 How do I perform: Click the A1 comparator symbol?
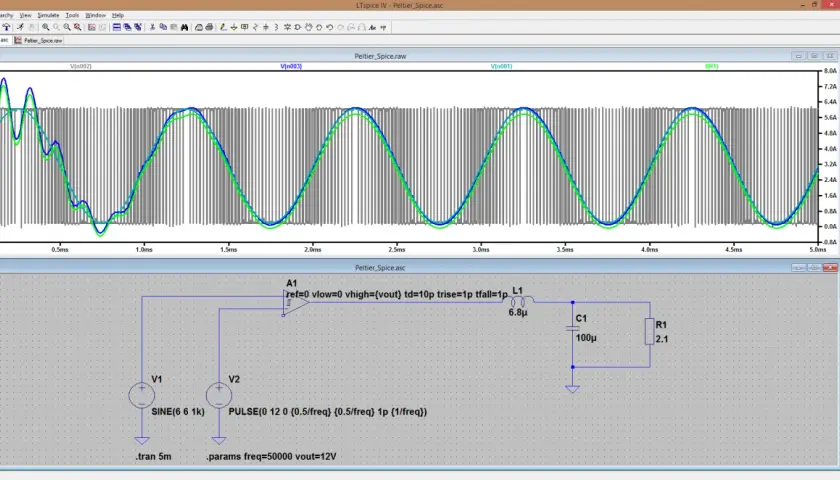coord(295,303)
